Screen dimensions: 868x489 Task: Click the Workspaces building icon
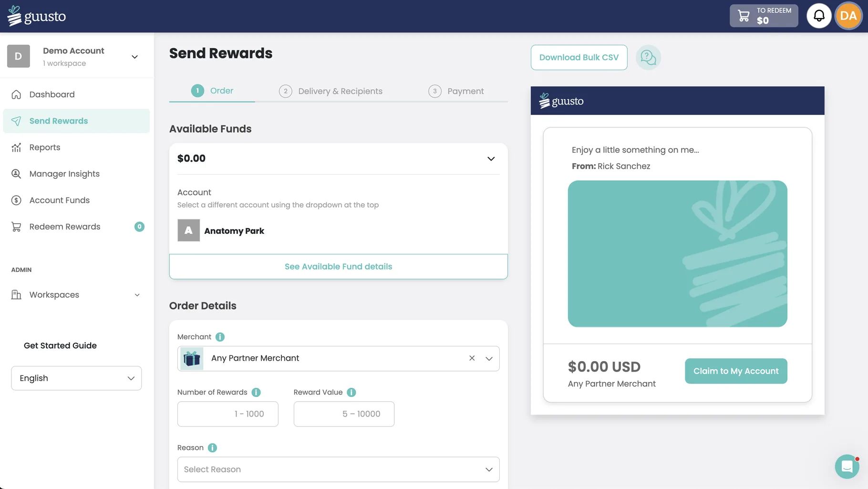(x=16, y=295)
